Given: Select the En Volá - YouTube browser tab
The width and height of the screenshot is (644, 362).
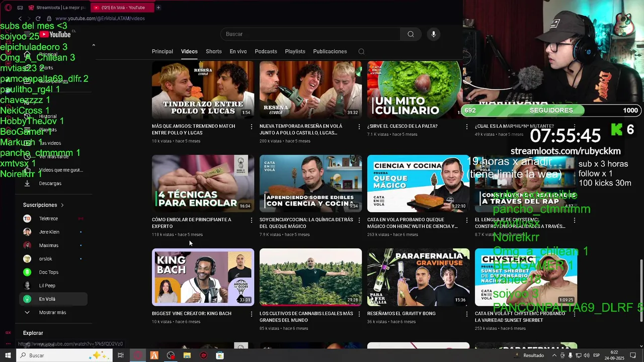Looking at the screenshot, I should [121, 8].
